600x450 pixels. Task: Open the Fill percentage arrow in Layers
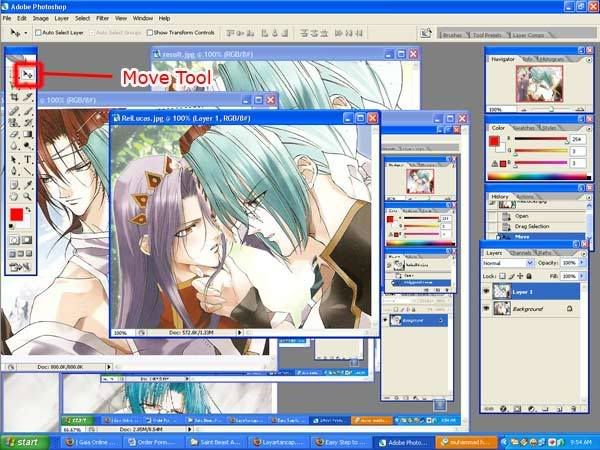tap(579, 274)
